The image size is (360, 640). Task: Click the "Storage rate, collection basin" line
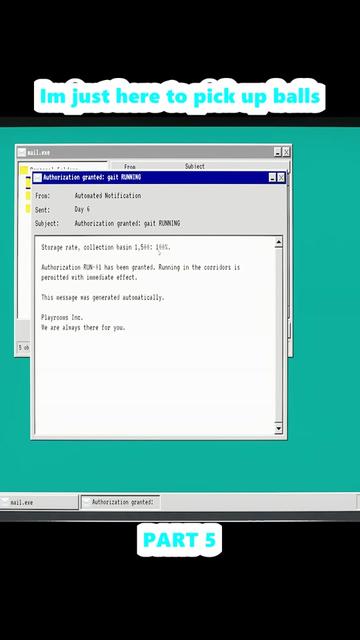click(x=106, y=247)
